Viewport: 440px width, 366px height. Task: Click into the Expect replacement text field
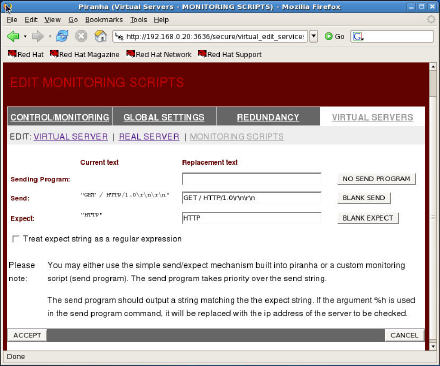(252, 218)
